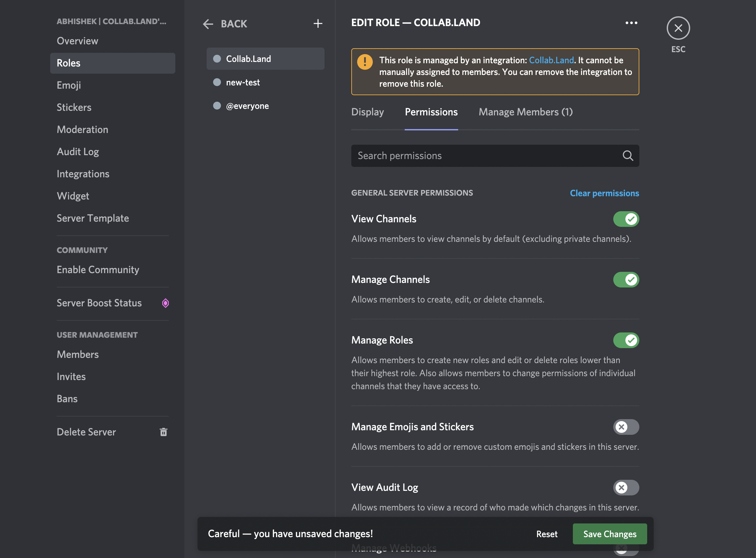Click the back arrow to return to roles list

[x=208, y=24]
